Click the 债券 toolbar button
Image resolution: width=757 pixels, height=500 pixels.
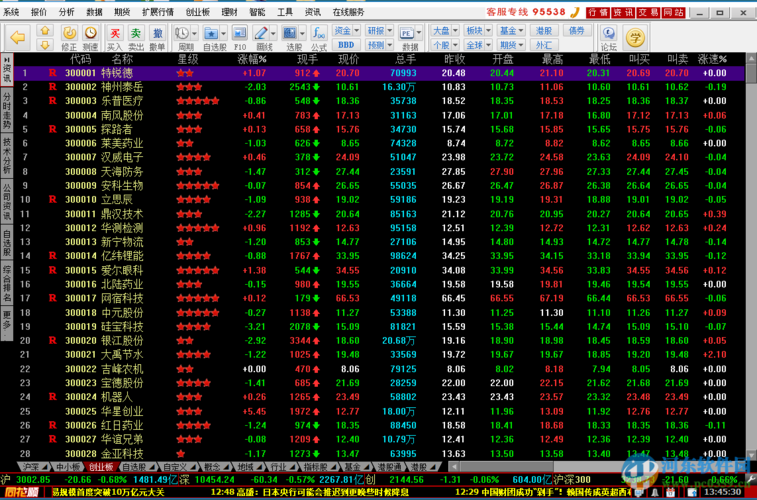tap(577, 30)
